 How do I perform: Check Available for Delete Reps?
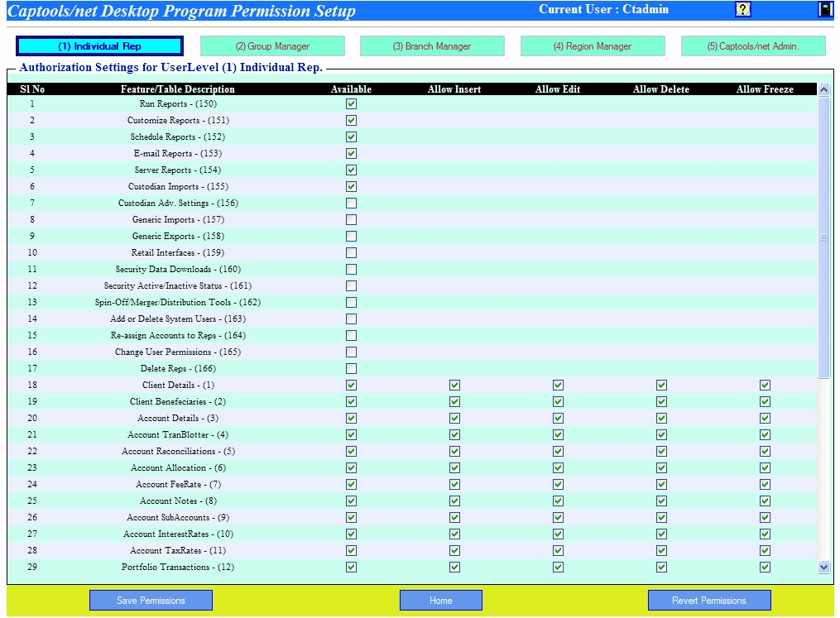pyautogui.click(x=351, y=369)
